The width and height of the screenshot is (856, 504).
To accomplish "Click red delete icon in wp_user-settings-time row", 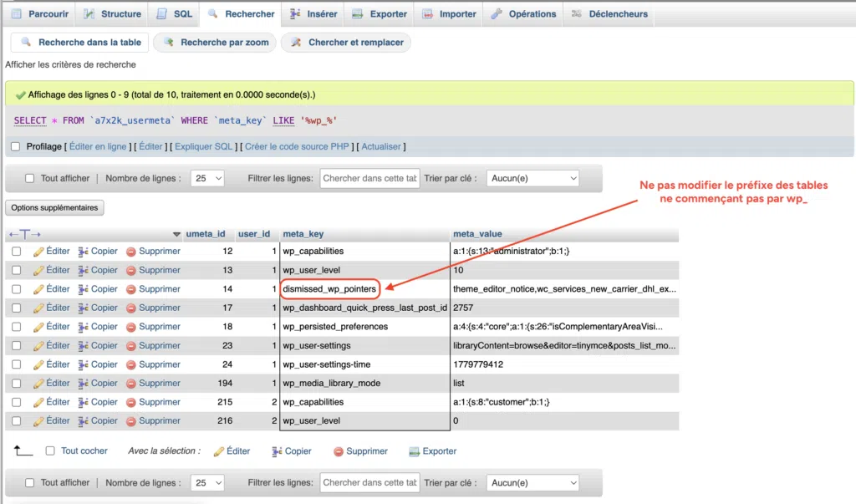I will click(x=131, y=364).
